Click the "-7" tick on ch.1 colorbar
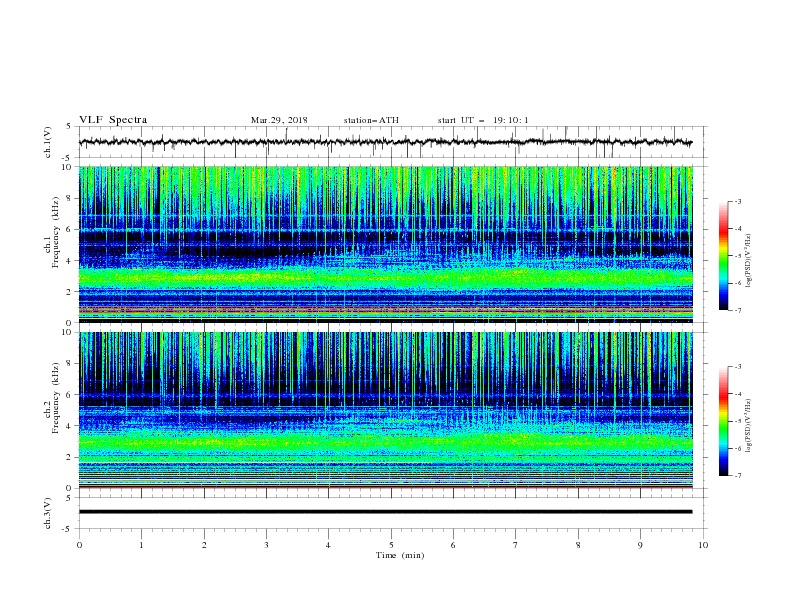This screenshot has height=612, width=792. [x=738, y=310]
